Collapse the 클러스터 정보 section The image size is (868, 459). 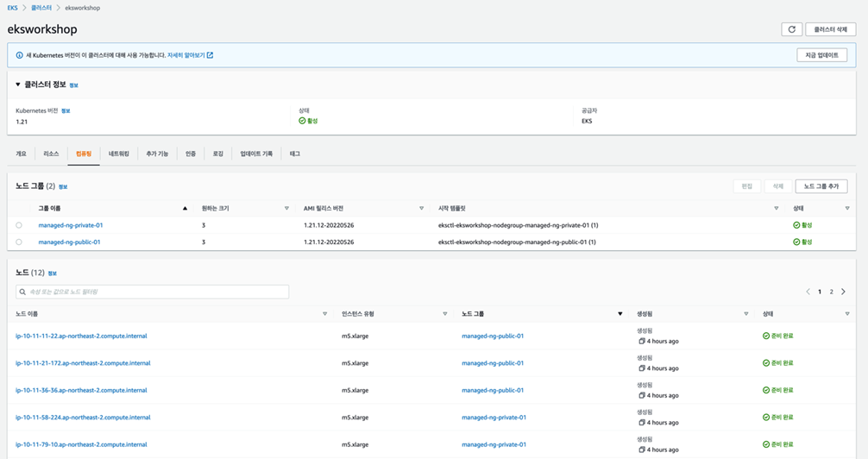18,85
